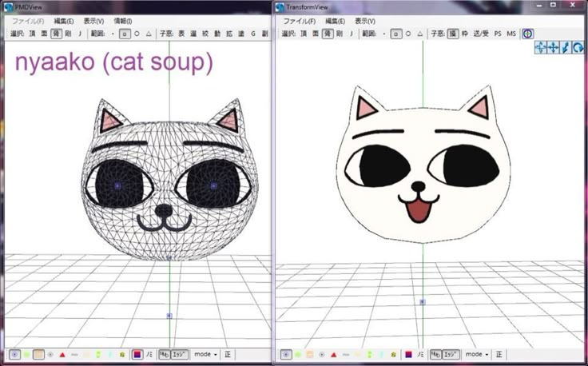Image resolution: width=588 pixels, height=366 pixels.
Task: Click red-blue gradient square in PMDView bottom bar
Action: tap(137, 354)
